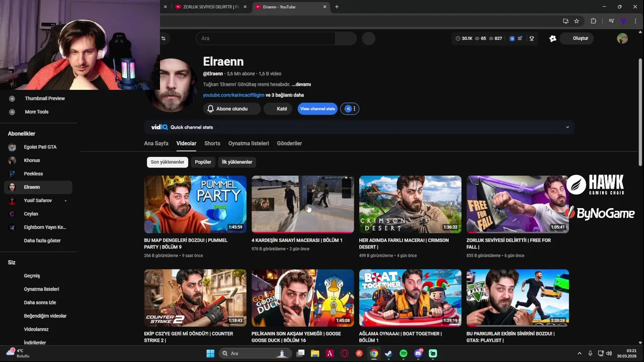Open Spotify from the taskbar
Image resolution: width=644 pixels, height=362 pixels.
click(404, 353)
